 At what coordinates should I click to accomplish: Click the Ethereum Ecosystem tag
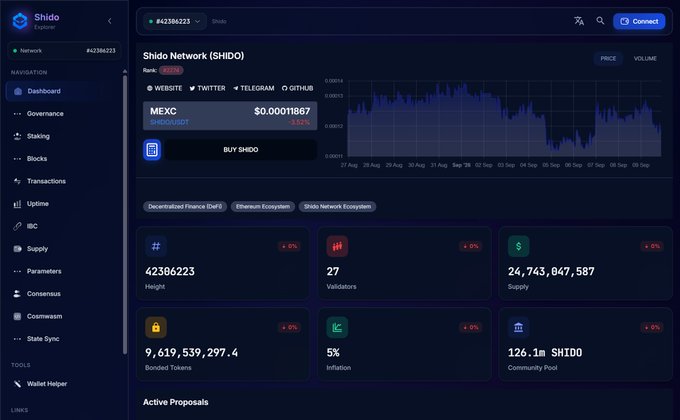click(263, 207)
